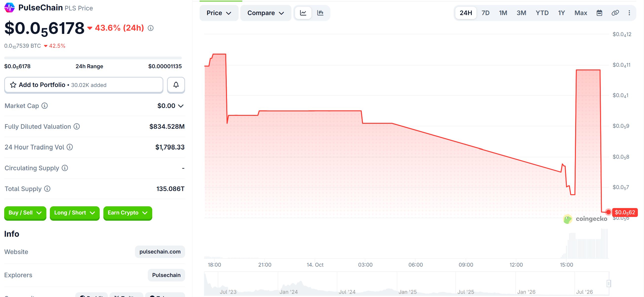The height and width of the screenshot is (297, 644).
Task: Click the price alert bell icon
Action: (x=176, y=85)
